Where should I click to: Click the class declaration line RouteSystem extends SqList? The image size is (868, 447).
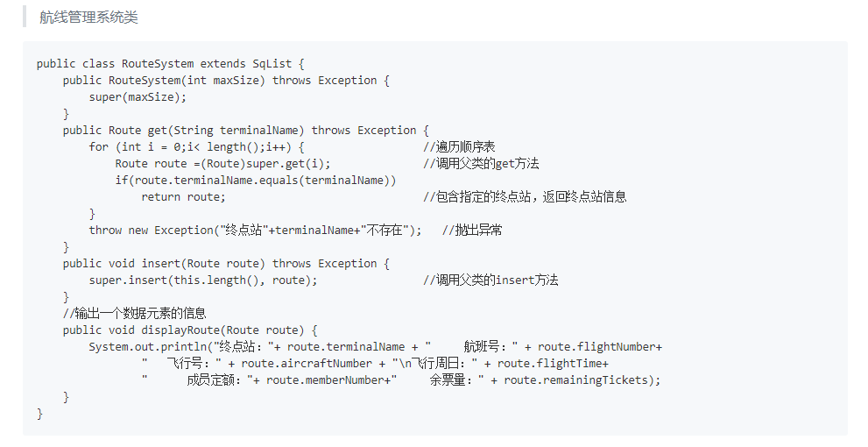tap(171, 64)
